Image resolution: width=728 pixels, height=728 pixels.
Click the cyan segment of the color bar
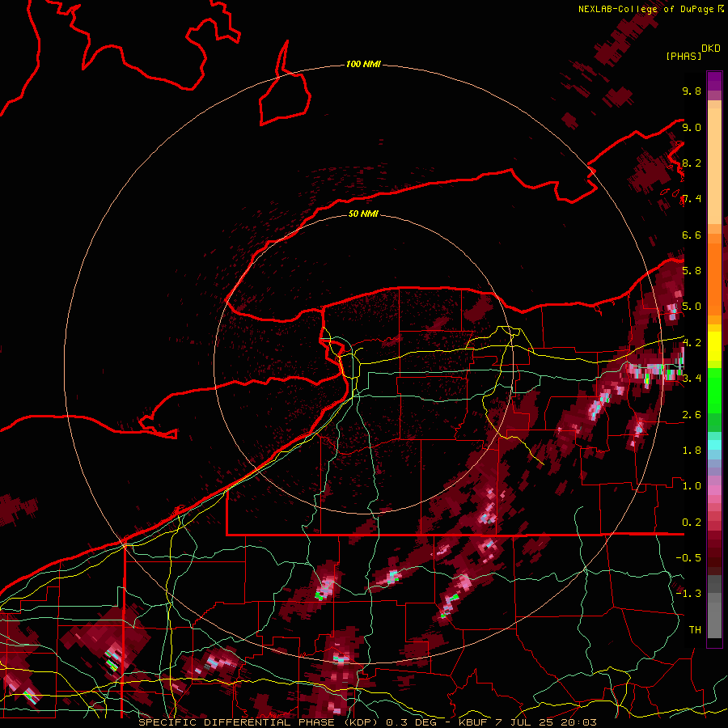point(714,445)
